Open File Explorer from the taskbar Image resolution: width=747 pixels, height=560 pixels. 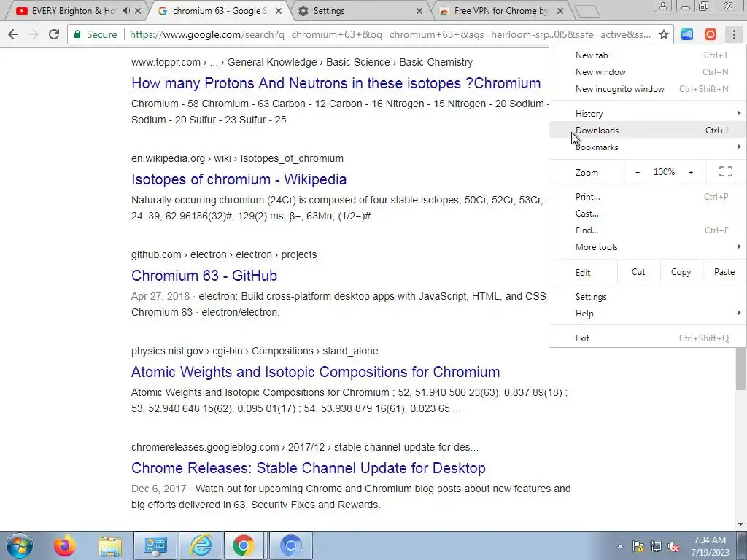(110, 545)
